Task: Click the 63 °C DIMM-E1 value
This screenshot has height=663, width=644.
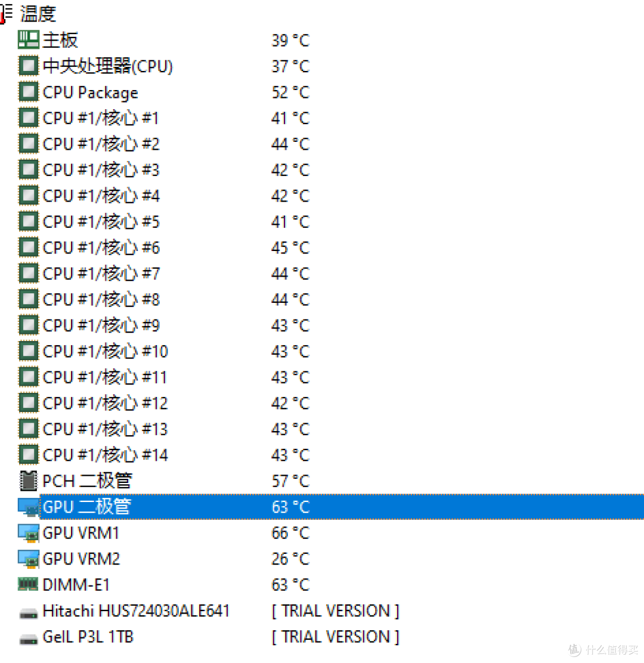Action: tap(290, 585)
